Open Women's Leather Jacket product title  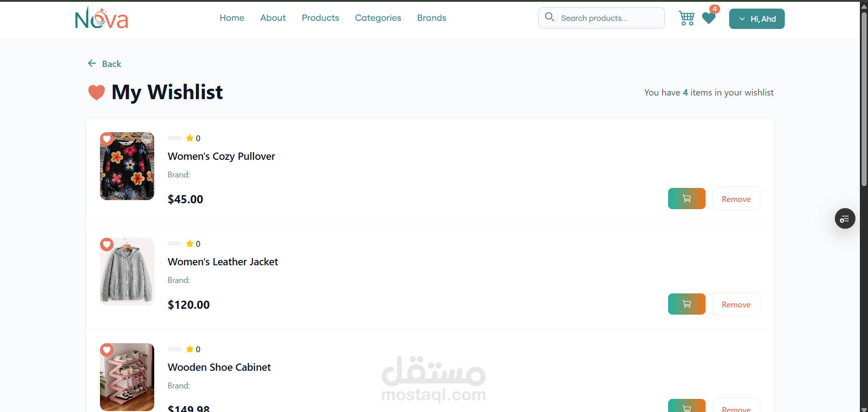[223, 262]
